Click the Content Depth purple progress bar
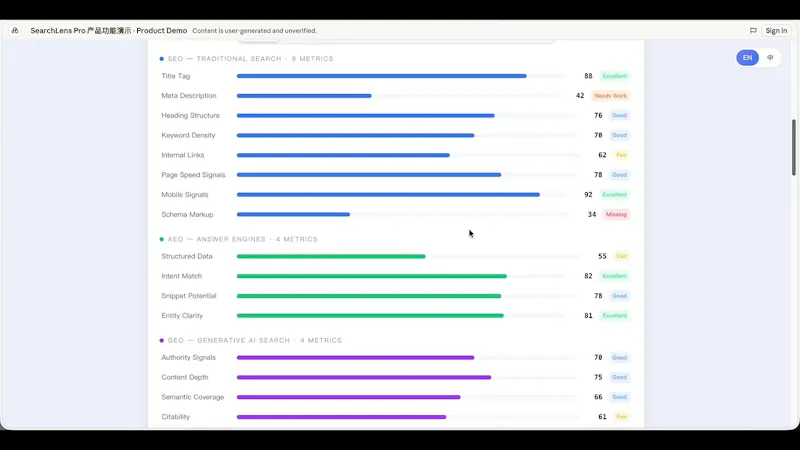 tap(407, 378)
